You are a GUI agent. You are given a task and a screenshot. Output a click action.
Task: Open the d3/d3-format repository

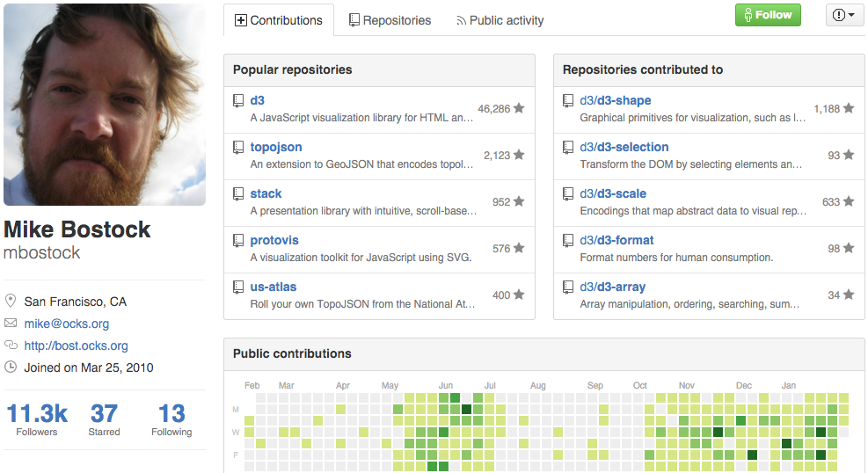click(x=616, y=240)
